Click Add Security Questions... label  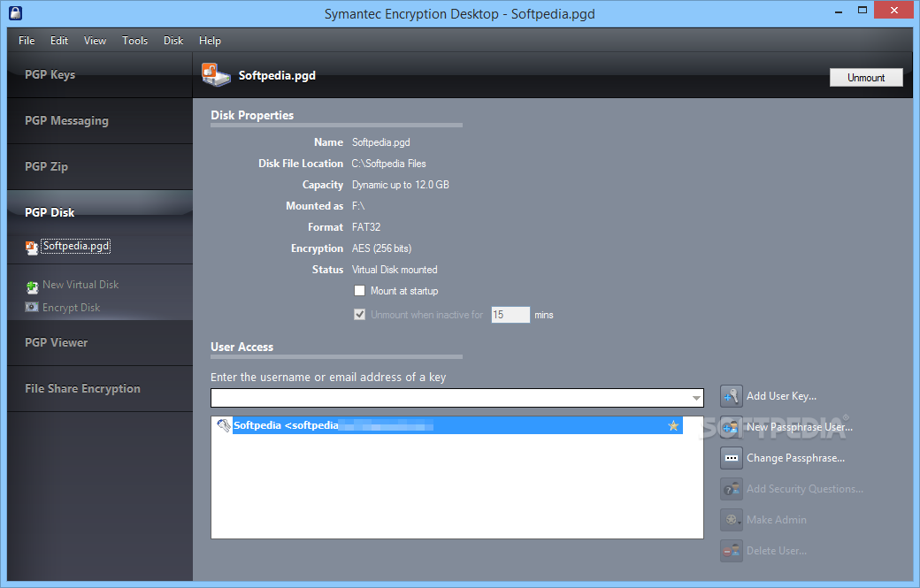click(x=804, y=489)
